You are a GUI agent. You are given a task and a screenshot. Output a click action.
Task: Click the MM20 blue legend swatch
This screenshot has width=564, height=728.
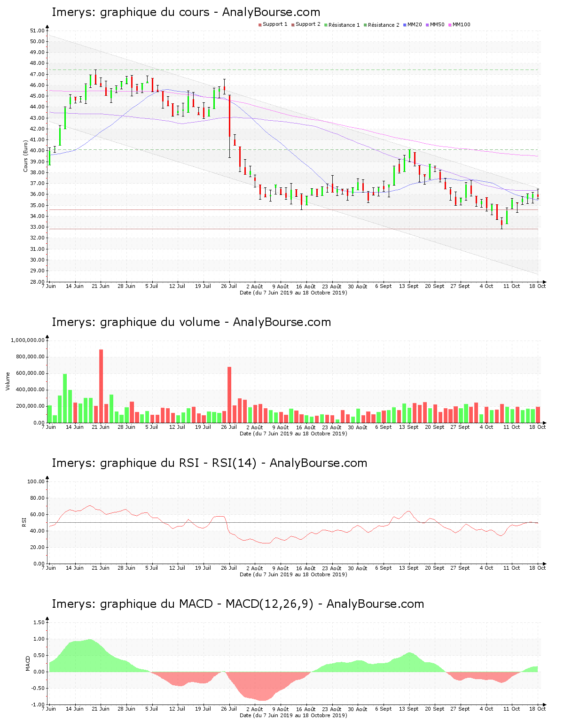point(405,25)
